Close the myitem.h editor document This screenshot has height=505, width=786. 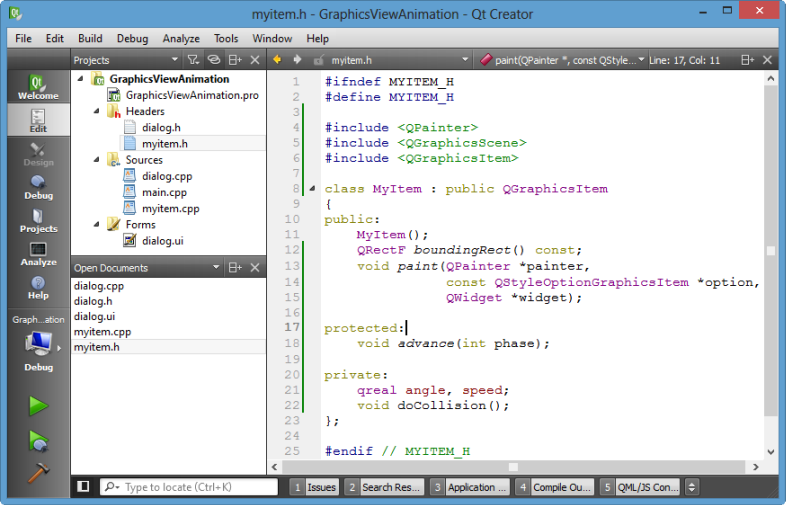(x=767, y=60)
